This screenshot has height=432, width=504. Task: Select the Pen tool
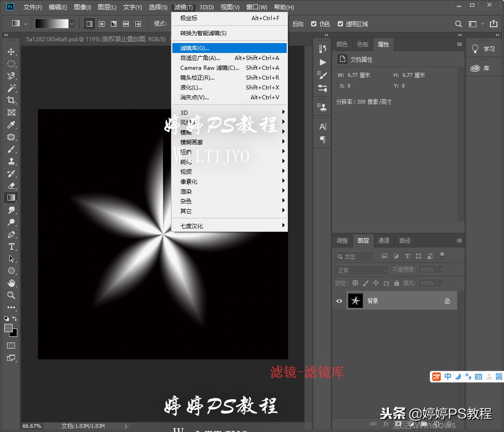(x=11, y=235)
